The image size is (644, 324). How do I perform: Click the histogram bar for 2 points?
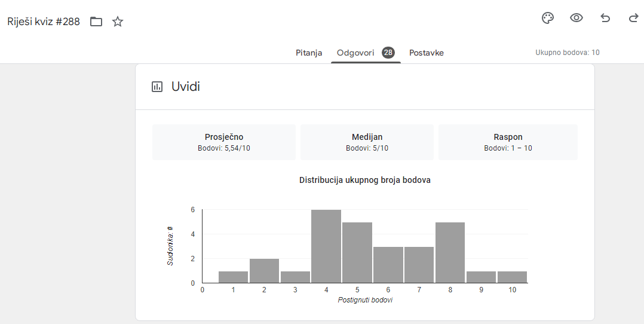264,271
